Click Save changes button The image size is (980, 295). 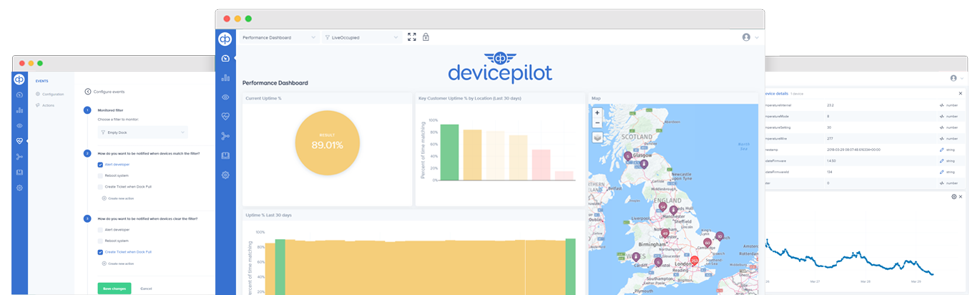pos(114,288)
